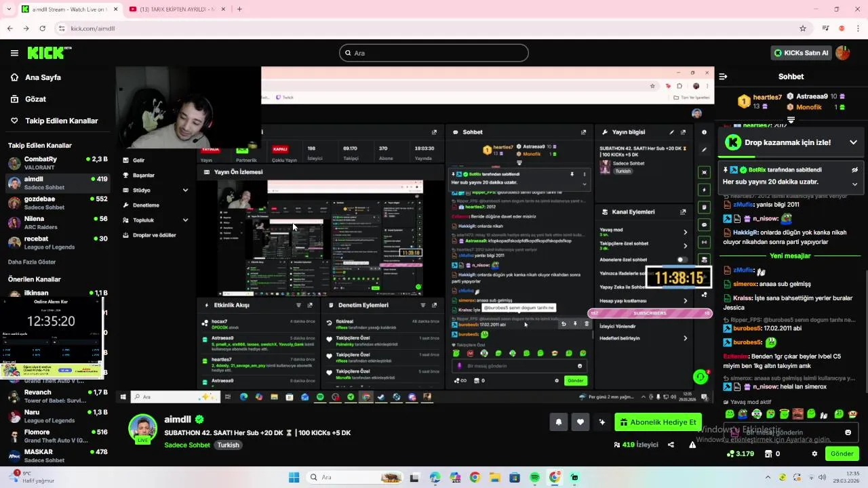Click the sparkle icon beside the heart

pos(602,422)
